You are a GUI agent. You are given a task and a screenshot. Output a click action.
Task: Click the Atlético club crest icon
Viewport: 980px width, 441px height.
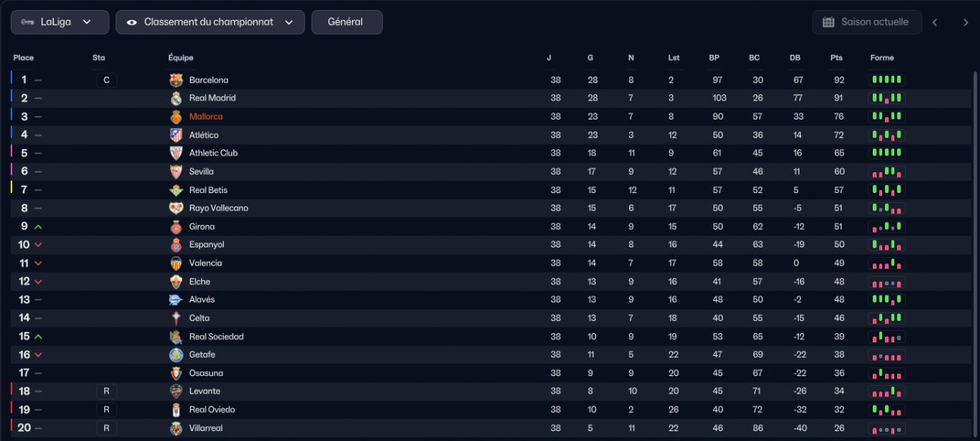[176, 135]
